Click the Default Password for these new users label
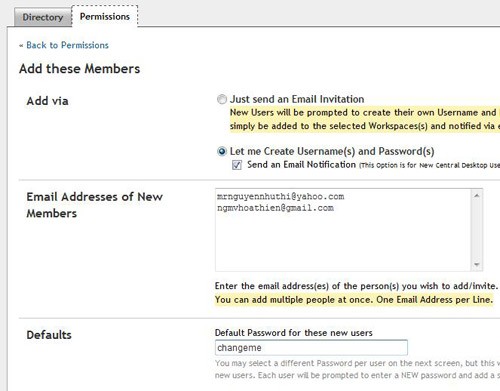Viewport: 500px width, 391px height. [294, 333]
